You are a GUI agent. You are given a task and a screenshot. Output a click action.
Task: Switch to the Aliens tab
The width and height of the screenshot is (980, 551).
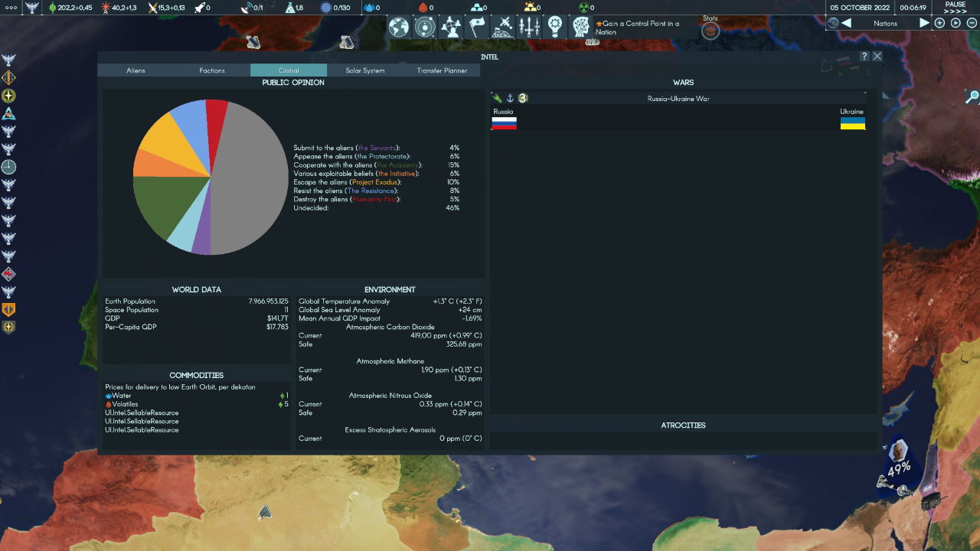[136, 70]
